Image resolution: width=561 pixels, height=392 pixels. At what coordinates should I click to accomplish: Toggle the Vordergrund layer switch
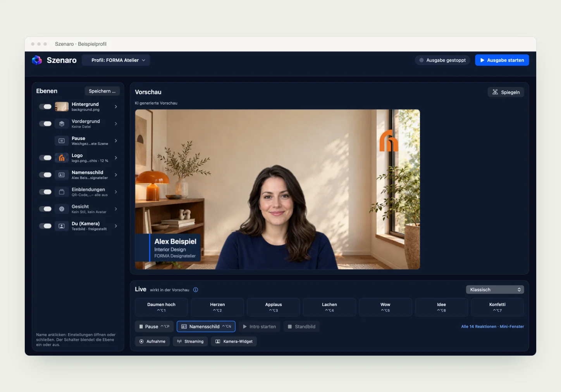click(45, 124)
